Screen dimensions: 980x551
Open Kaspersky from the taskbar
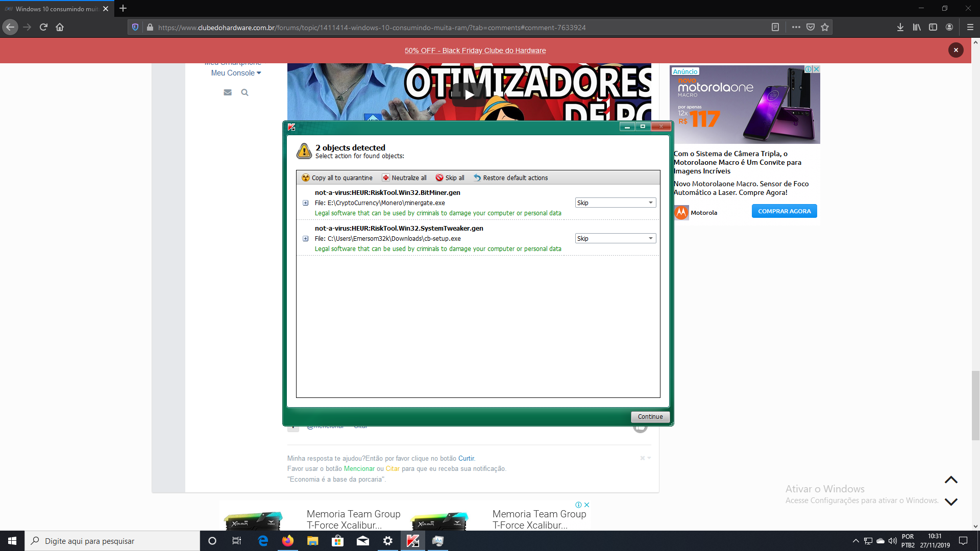click(413, 541)
